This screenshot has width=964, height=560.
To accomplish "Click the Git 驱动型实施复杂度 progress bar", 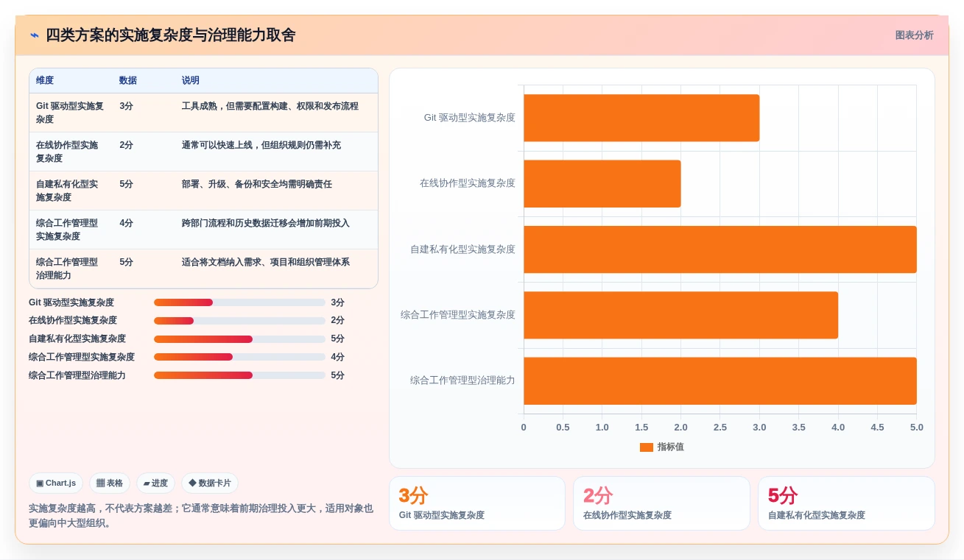I will (239, 302).
